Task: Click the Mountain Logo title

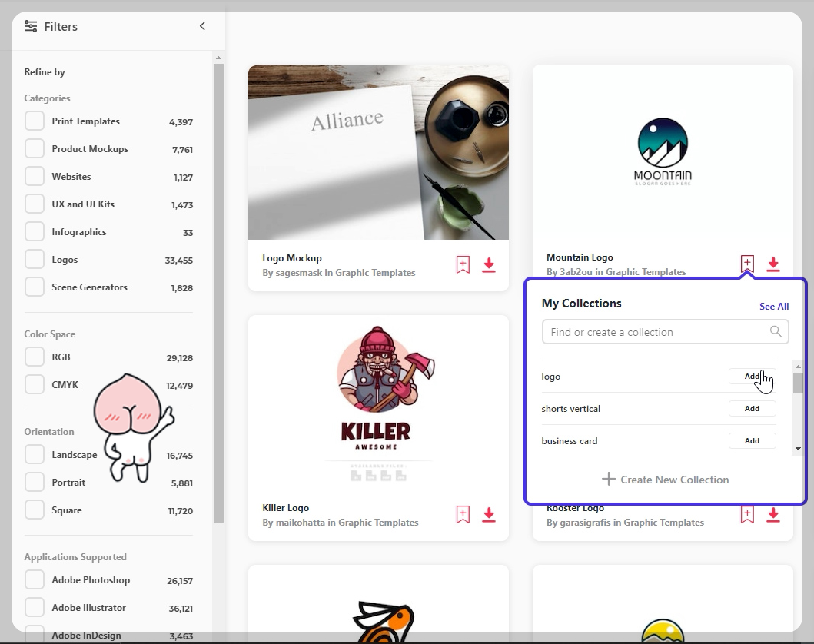Action: point(580,257)
